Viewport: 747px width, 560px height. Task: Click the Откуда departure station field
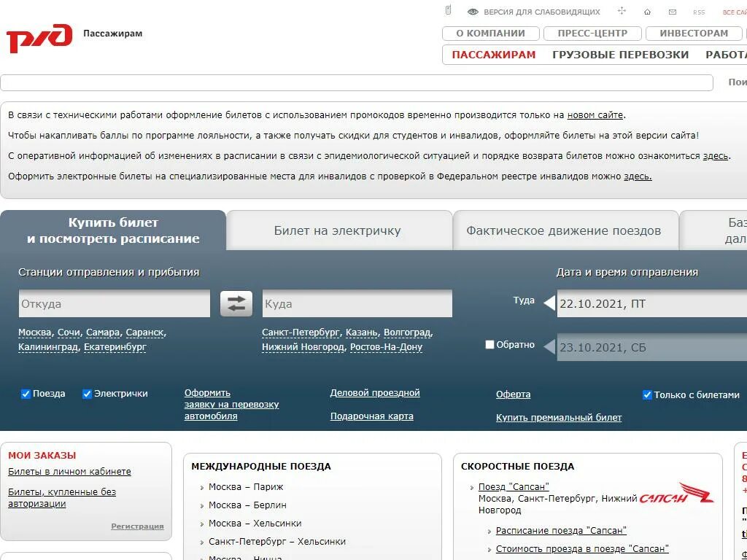115,304
